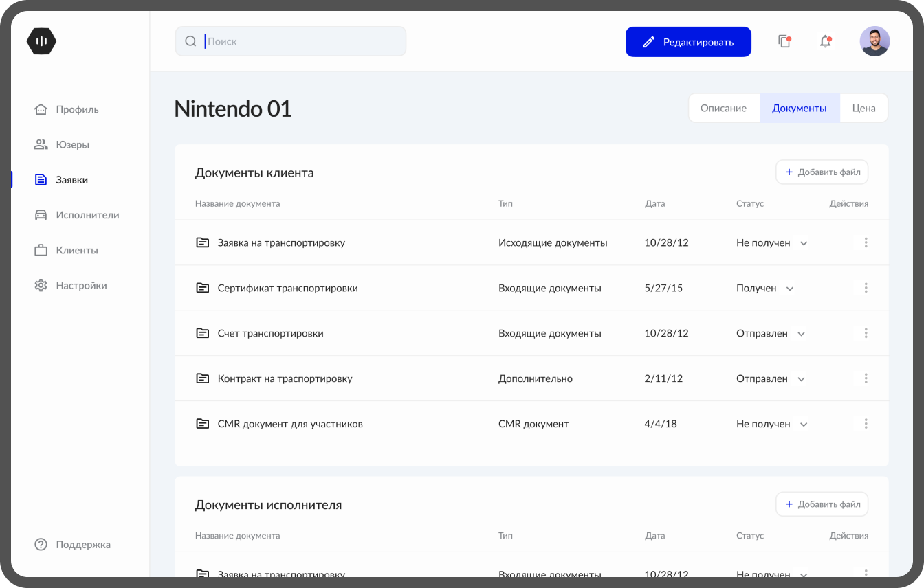The image size is (924, 588).
Task: Open actions menu for Сертификат транспортировки row
Action: pyautogui.click(x=866, y=288)
